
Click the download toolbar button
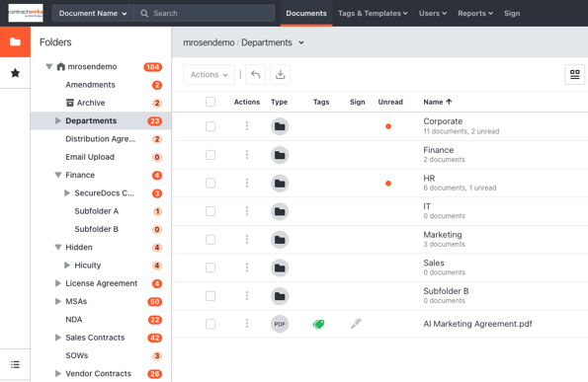coord(280,75)
